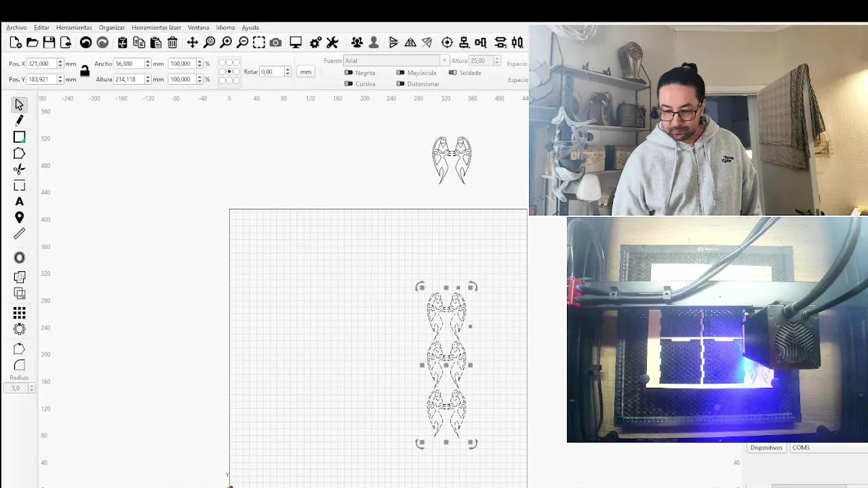Zoom in using the plus magnifier
This screenshot has width=868, height=488.
click(x=226, y=43)
